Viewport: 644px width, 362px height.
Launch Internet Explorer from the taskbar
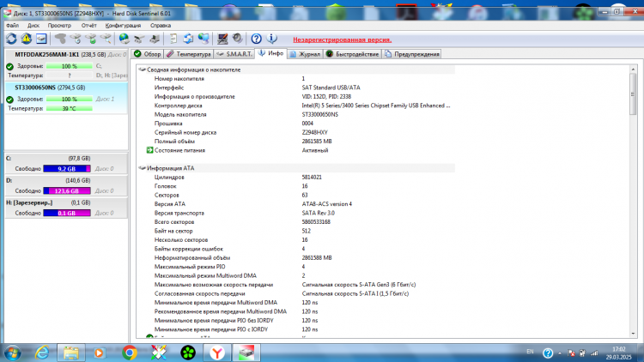pos(42,353)
